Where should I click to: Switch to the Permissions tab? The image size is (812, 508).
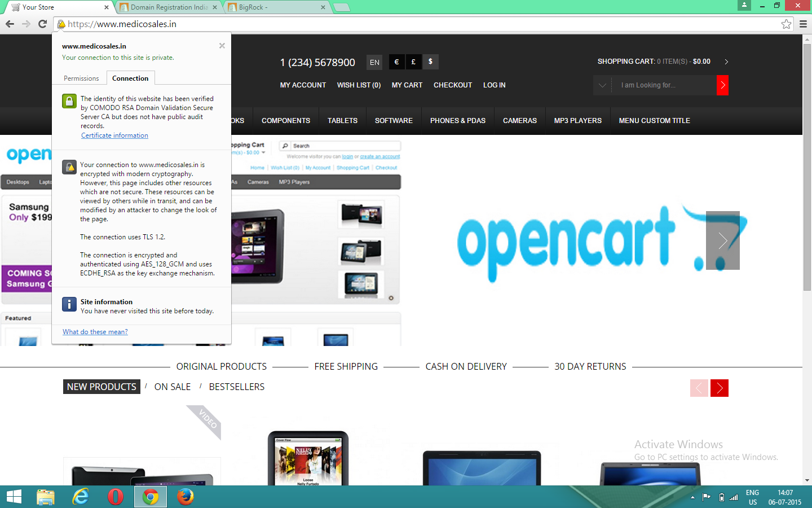coord(81,78)
